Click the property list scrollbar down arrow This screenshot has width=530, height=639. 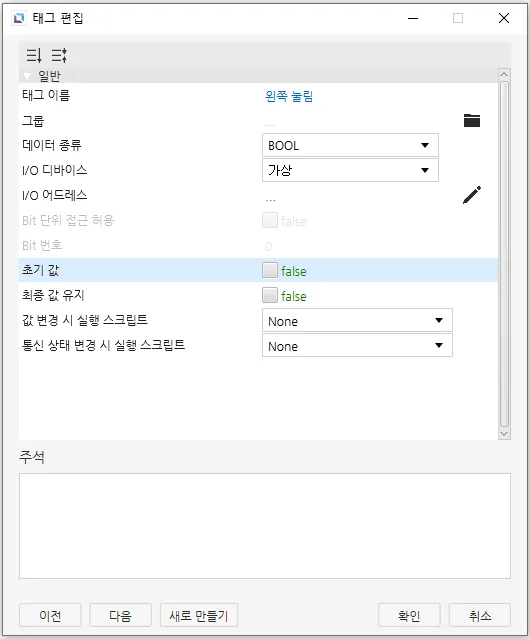pos(504,434)
